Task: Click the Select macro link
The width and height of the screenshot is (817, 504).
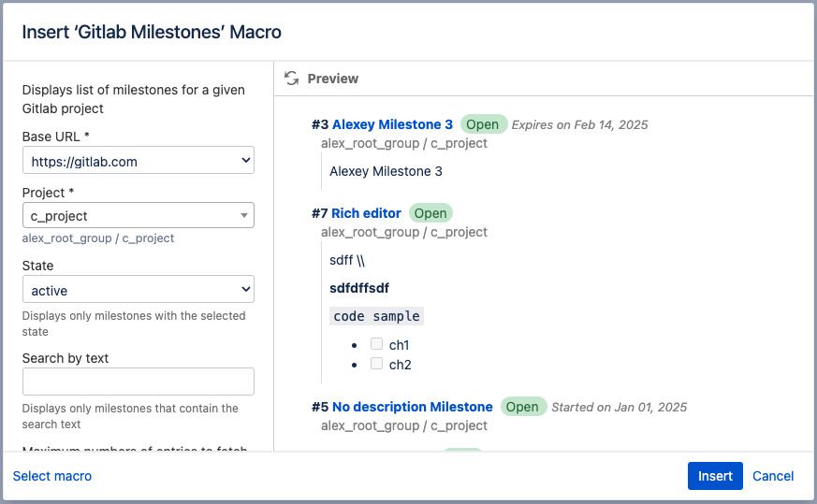Action: click(52, 476)
